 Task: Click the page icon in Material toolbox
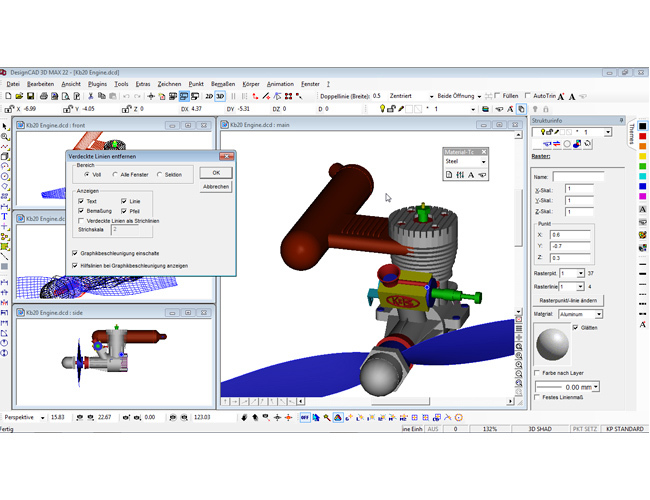coord(449,175)
